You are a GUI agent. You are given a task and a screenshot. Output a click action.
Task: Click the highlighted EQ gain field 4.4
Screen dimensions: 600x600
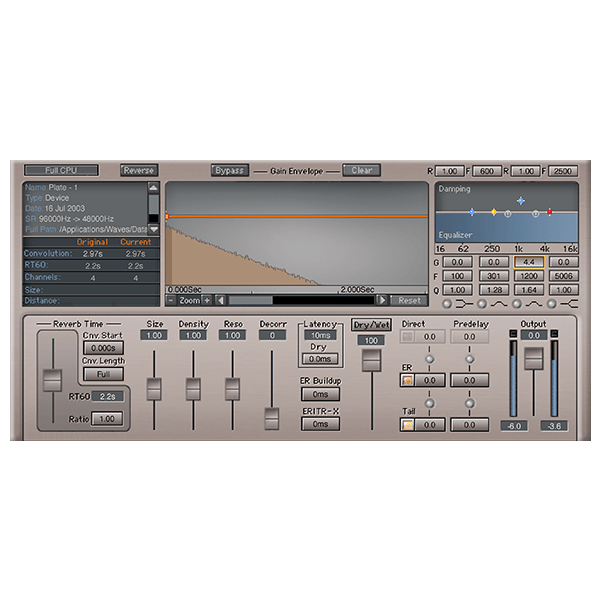[x=529, y=262]
